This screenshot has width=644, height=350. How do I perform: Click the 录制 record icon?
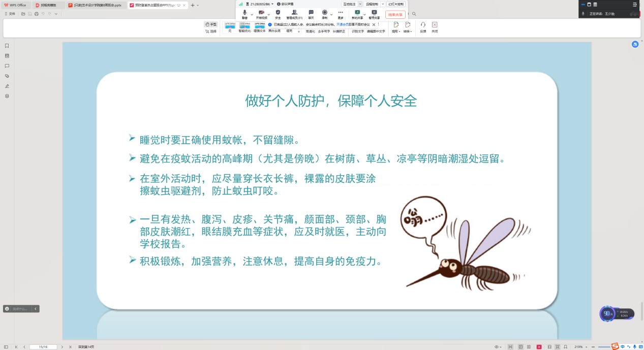point(324,13)
